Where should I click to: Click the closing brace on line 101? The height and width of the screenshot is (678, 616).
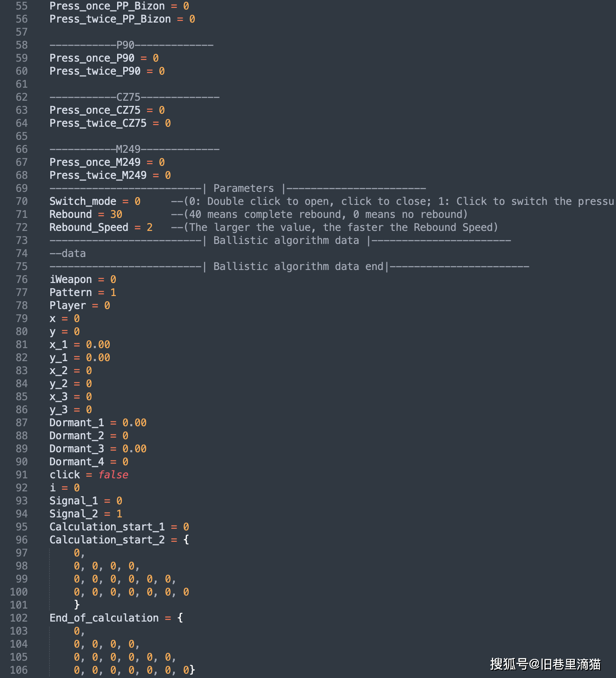click(x=77, y=605)
